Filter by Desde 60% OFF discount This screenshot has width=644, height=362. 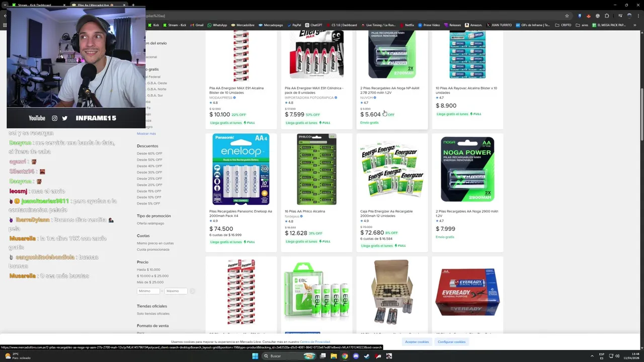coord(149,153)
